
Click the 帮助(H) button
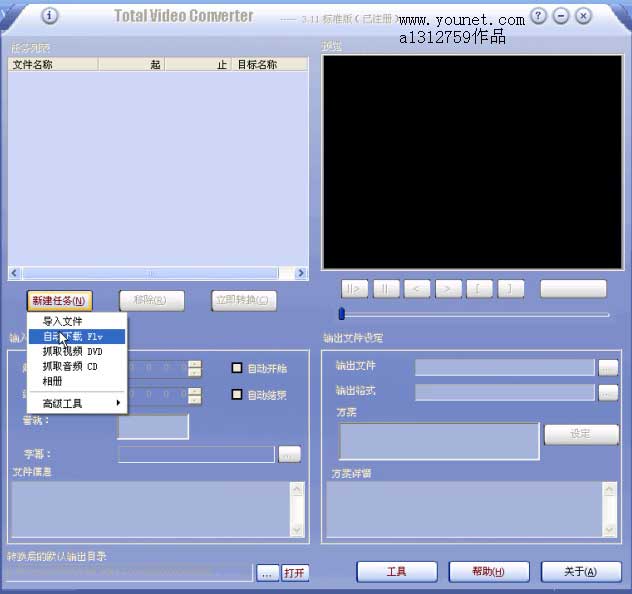point(489,571)
